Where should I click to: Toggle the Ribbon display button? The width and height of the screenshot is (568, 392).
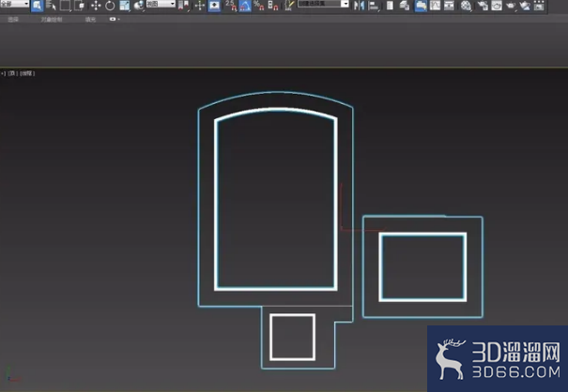pyautogui.click(x=421, y=6)
